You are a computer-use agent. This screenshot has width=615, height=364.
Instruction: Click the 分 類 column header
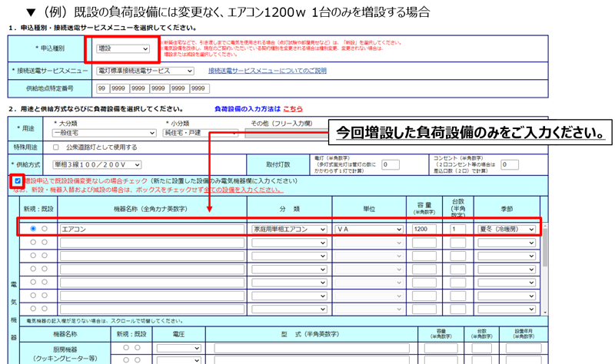(x=290, y=209)
